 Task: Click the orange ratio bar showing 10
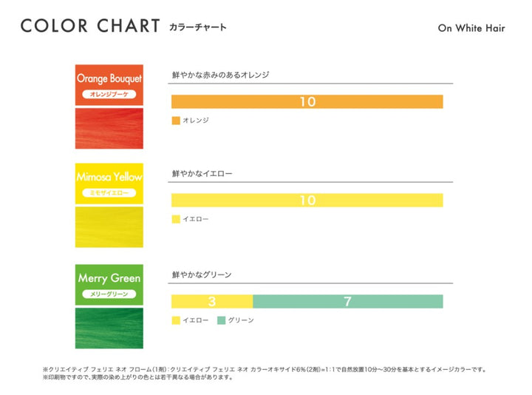pyautogui.click(x=307, y=102)
